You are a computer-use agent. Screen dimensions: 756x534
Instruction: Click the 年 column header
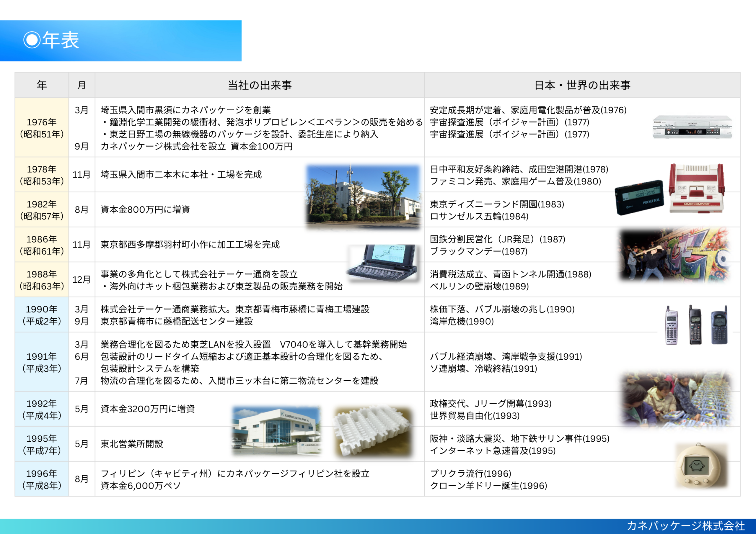point(42,85)
